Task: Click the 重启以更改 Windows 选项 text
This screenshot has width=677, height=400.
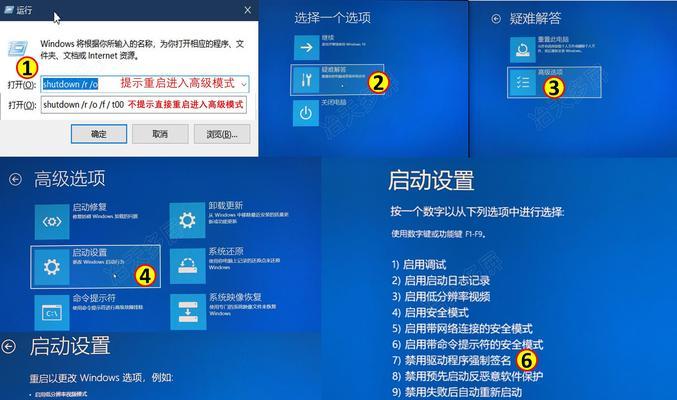Action: point(101,378)
